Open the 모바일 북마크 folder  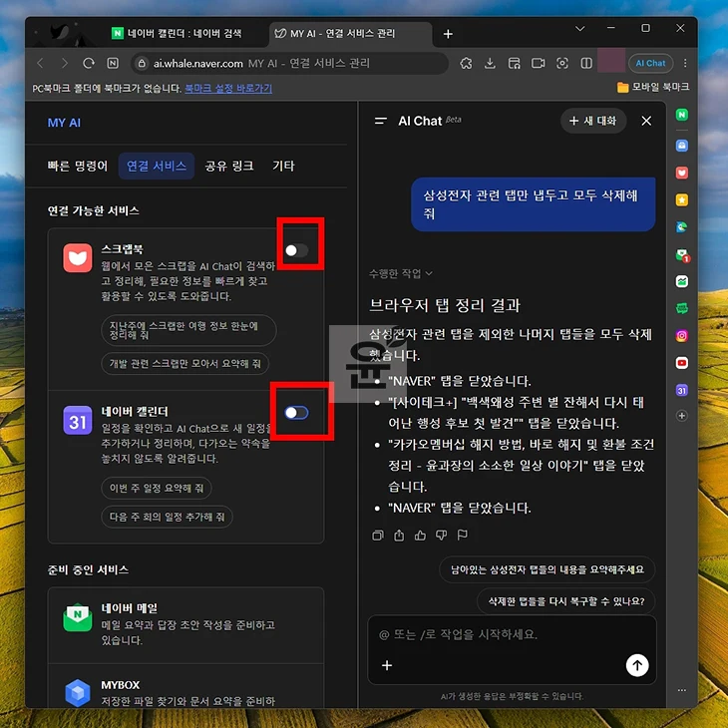point(653,88)
